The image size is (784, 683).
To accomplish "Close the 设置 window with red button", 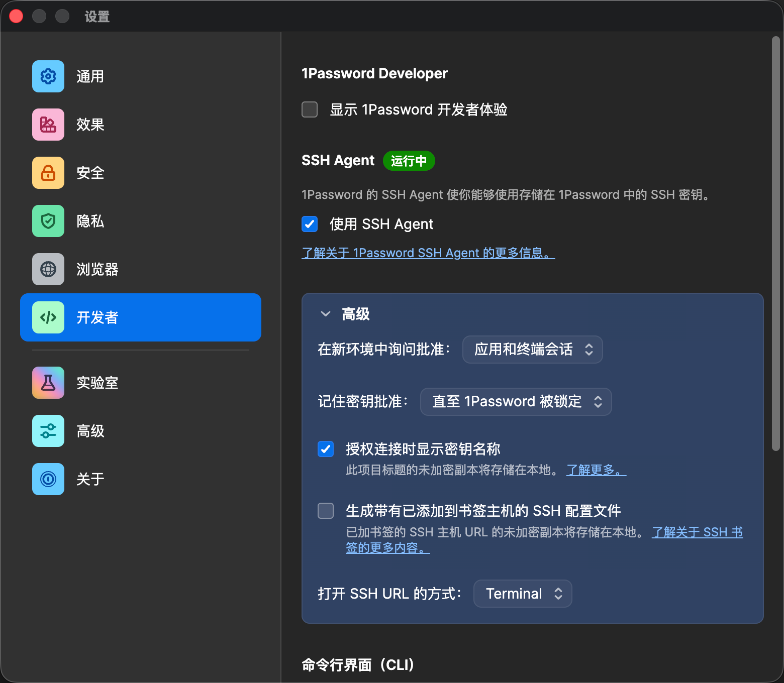I will coord(16,16).
